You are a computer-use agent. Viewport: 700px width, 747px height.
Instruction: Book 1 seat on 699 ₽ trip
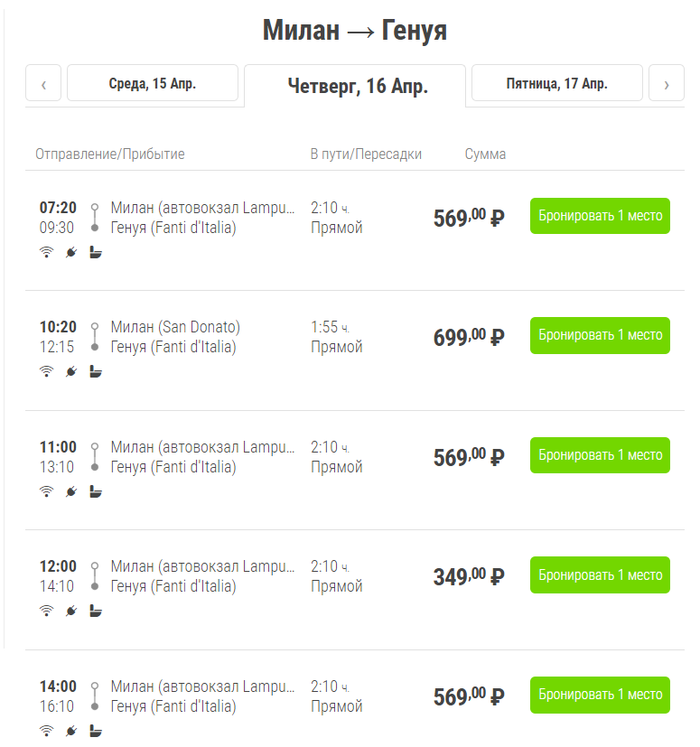[x=600, y=335]
